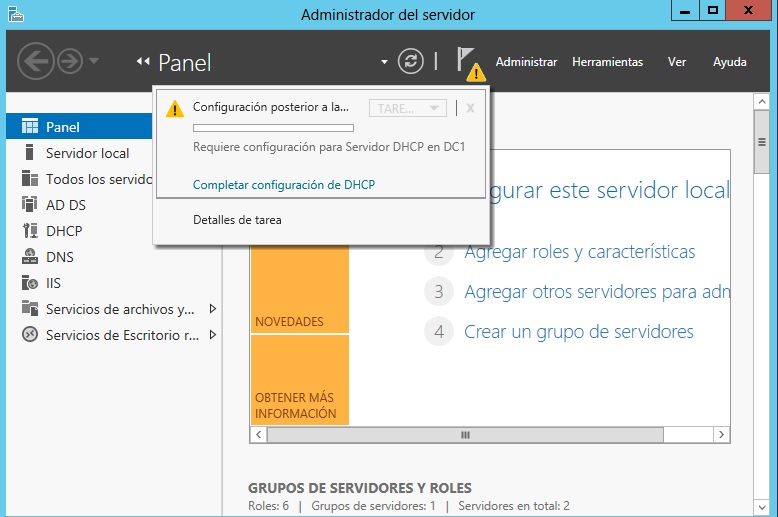The height and width of the screenshot is (517, 778).
Task: Dismiss the notification with X button
Action: pyautogui.click(x=470, y=108)
